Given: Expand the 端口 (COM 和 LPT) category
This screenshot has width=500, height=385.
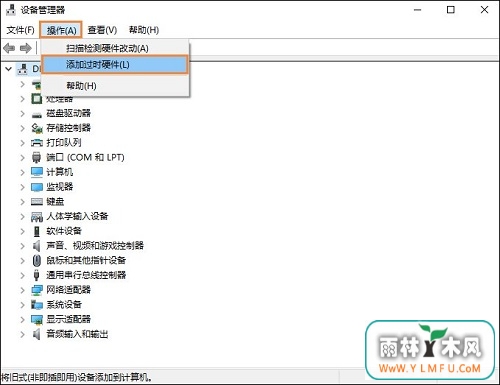Looking at the screenshot, I should point(22,157).
